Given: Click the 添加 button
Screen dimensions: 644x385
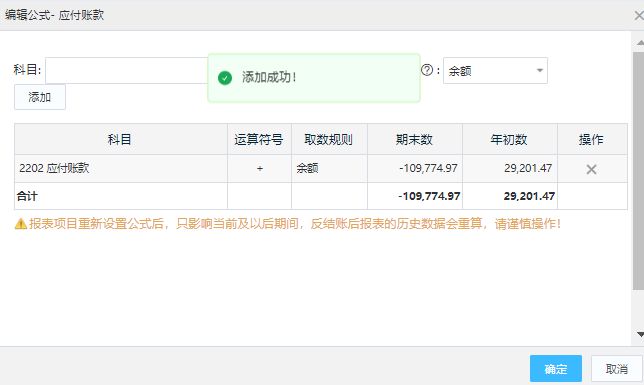Looking at the screenshot, I should pos(40,97).
